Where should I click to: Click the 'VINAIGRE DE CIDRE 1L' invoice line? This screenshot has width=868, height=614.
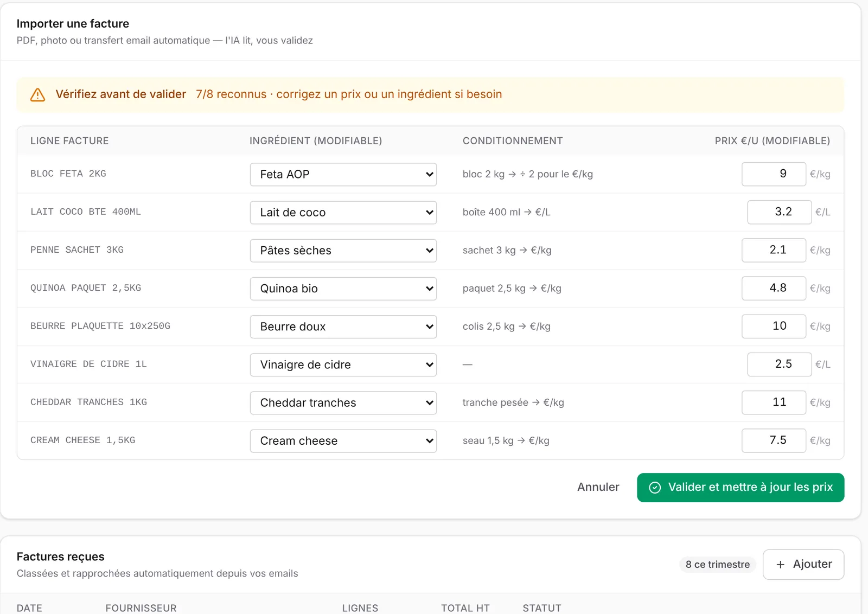(88, 364)
